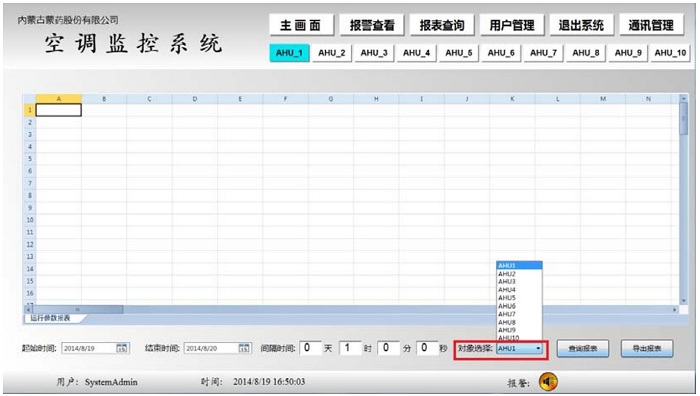700x396 pixels.
Task: Click the 退出系统 exit system button
Action: click(x=581, y=25)
